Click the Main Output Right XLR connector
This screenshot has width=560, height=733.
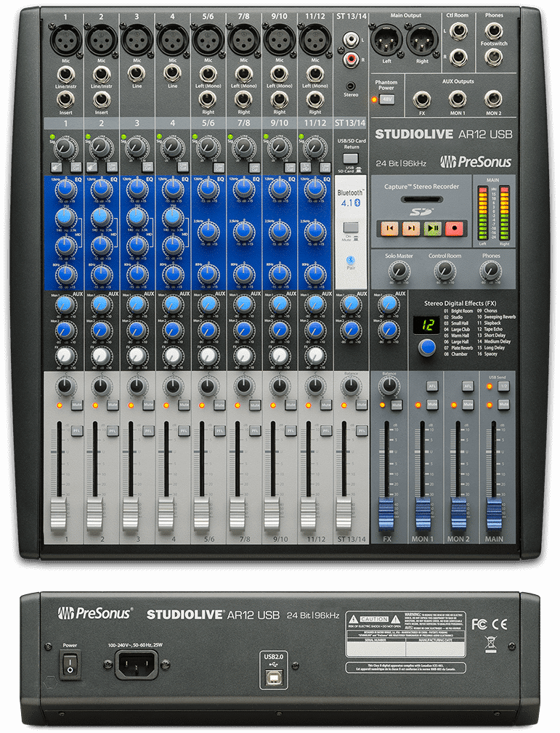pyautogui.click(x=422, y=40)
